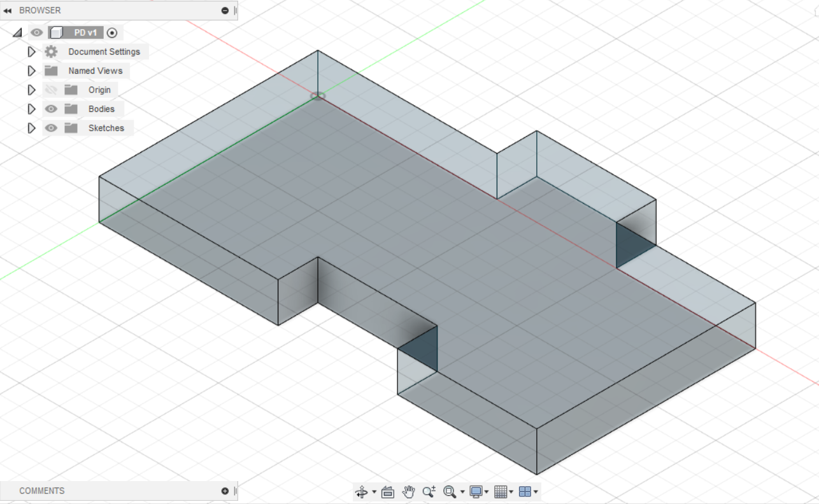Open the Grid and Snaps dropdown arrow
Screen dimensions: 819x504
[511, 492]
